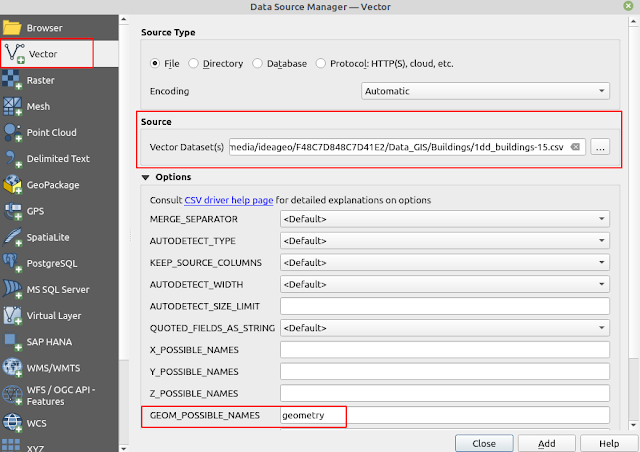Select the Delimited Text icon
Image resolution: width=640 pixels, height=452 pixels.
coord(12,158)
